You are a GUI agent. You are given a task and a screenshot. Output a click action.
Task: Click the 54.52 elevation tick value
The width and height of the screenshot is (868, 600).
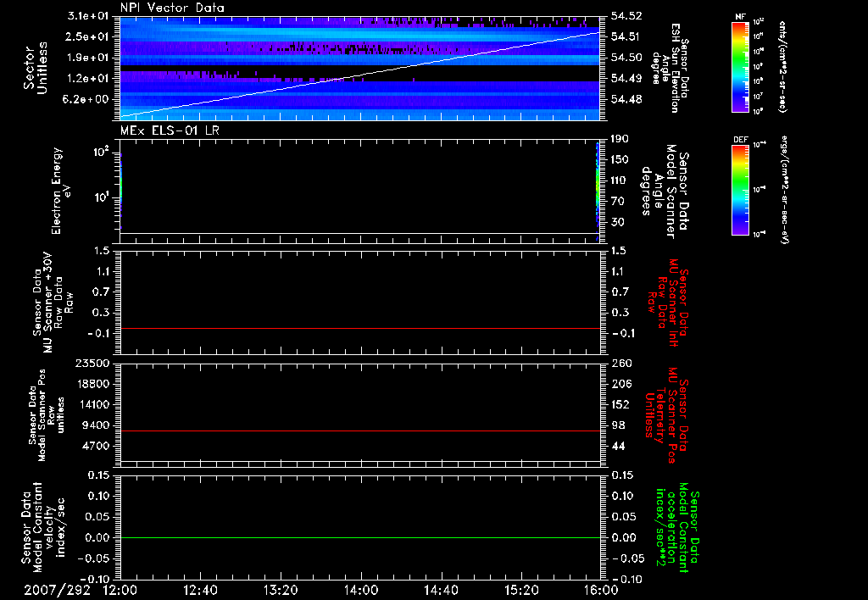[626, 16]
